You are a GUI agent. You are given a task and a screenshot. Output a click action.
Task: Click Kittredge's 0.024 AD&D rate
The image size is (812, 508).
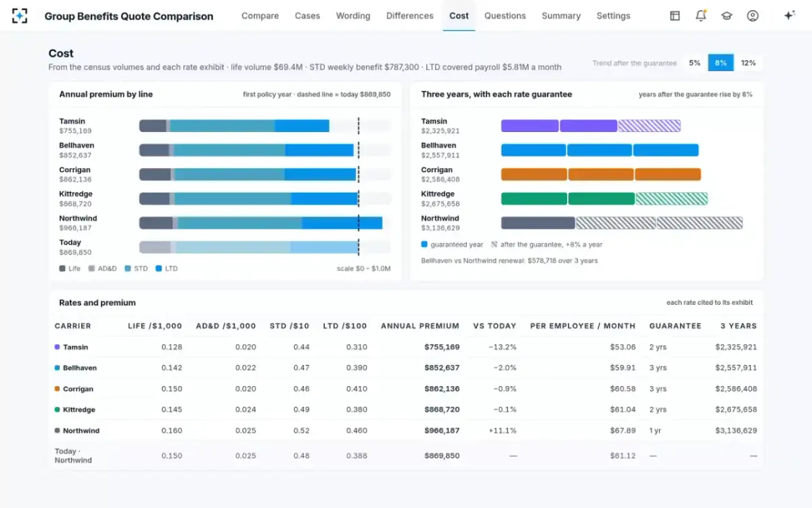[246, 410]
